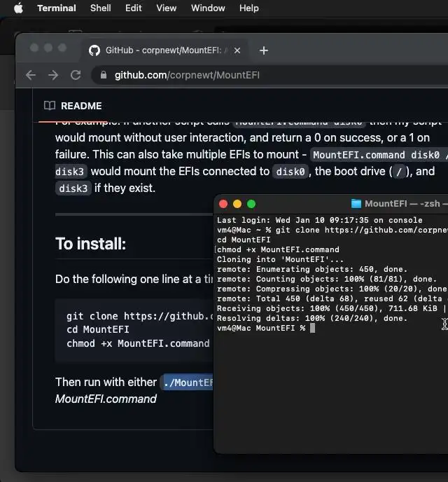
Task: Go forward in the browser
Action: (x=53, y=75)
